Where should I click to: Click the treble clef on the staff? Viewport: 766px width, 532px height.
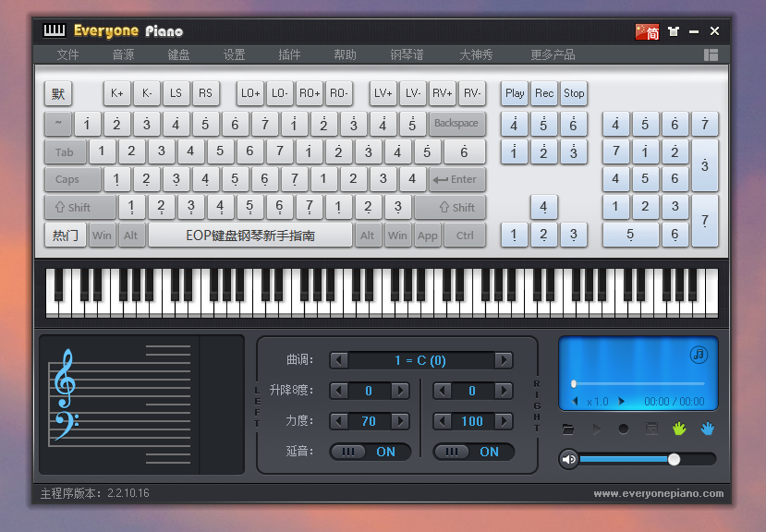tap(65, 378)
